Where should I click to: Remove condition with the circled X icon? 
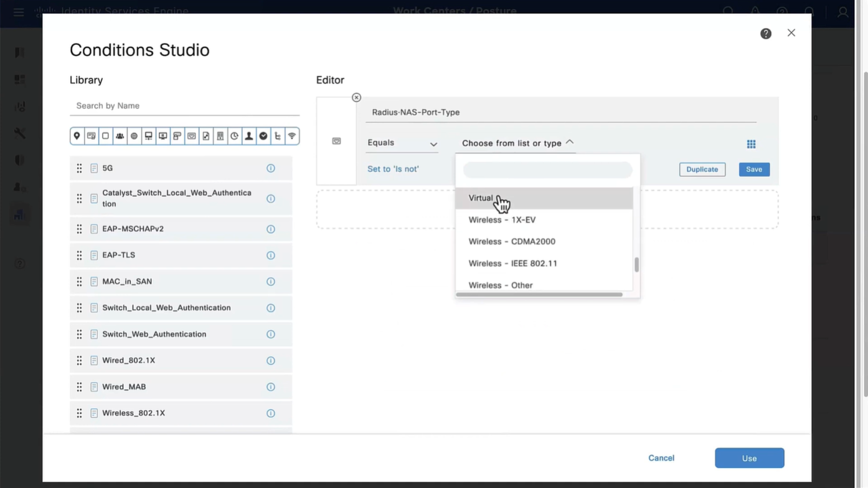click(x=356, y=97)
